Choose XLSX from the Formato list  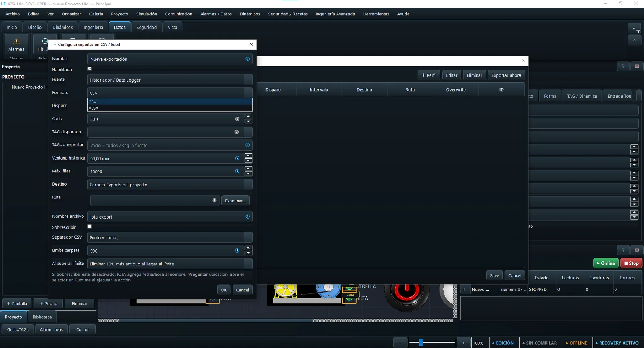tap(170, 108)
